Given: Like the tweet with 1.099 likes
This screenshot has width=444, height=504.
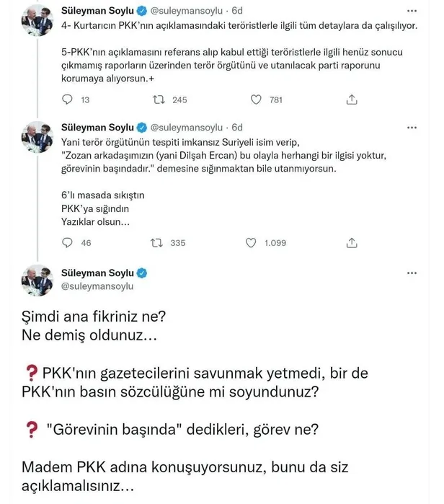Looking at the screenshot, I should (x=256, y=243).
